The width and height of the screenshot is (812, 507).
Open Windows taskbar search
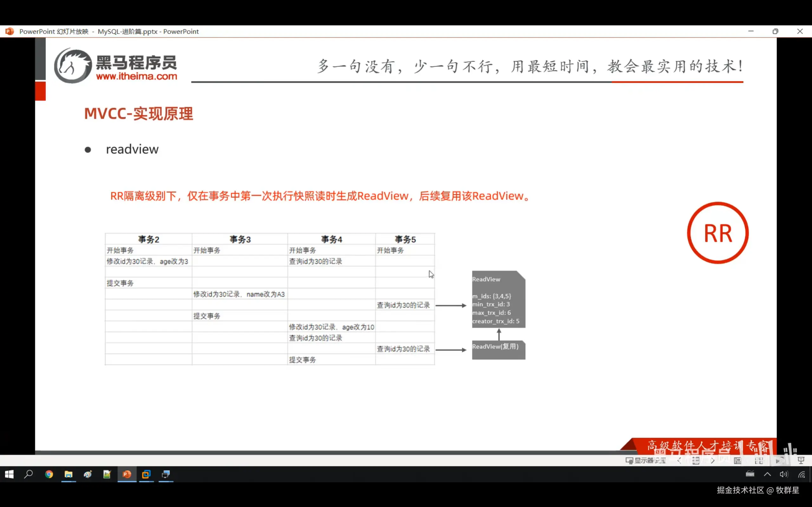point(29,474)
